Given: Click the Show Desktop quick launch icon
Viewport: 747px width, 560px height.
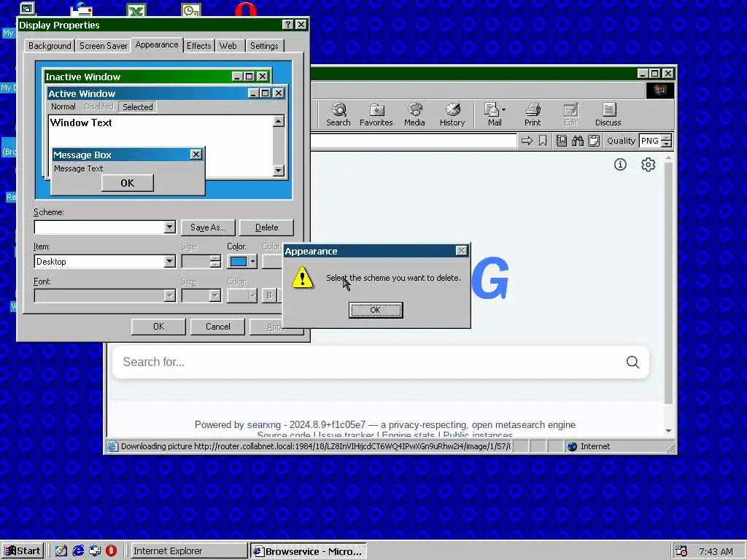Looking at the screenshot, I should point(61,551).
